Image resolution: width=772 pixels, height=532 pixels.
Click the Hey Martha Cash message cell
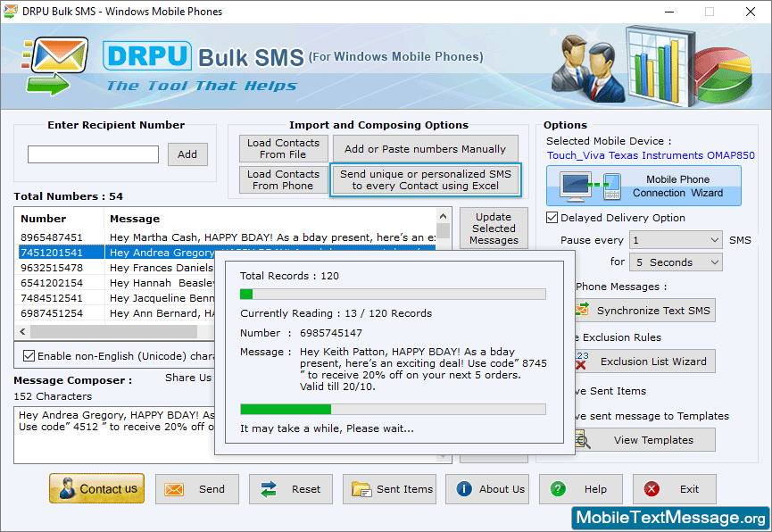(272, 237)
